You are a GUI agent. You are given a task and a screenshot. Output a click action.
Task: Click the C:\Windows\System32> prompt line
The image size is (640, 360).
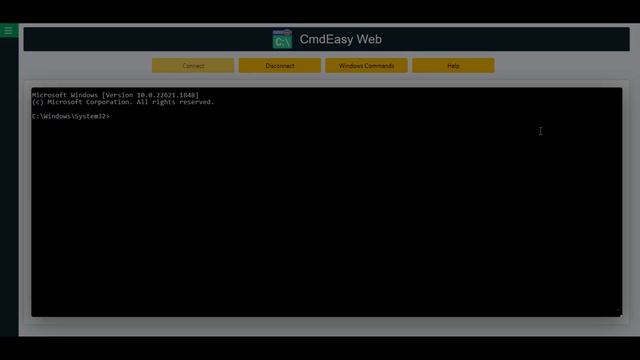tap(71, 116)
